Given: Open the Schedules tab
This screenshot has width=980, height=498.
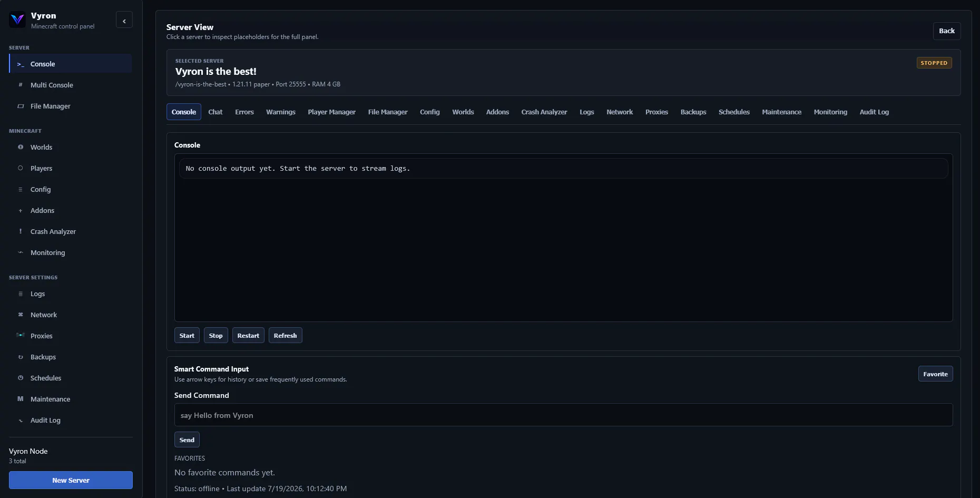Looking at the screenshot, I should (x=734, y=112).
